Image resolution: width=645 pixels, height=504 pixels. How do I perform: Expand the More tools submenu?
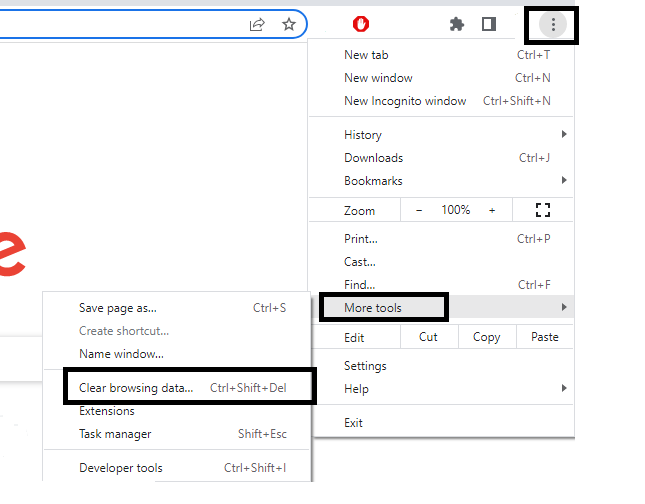(x=441, y=307)
